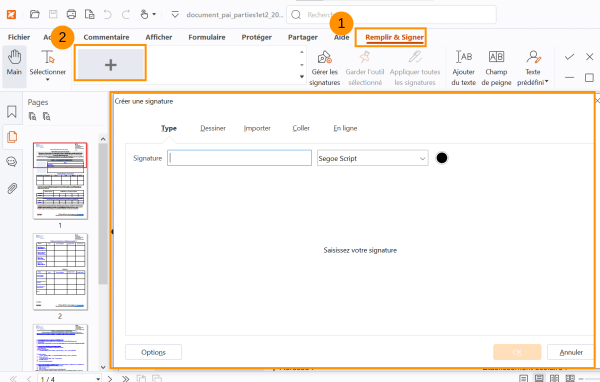Focus the Signature text input field

(240, 158)
